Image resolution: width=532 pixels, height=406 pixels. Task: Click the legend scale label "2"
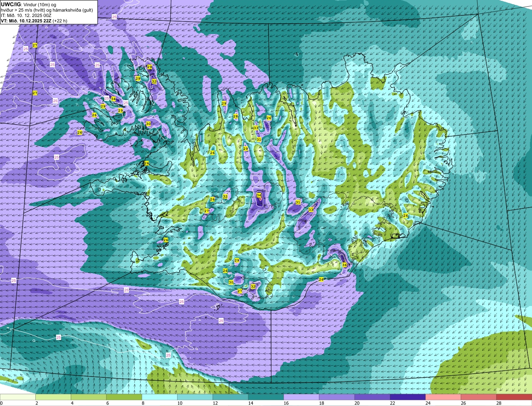pos(37,403)
